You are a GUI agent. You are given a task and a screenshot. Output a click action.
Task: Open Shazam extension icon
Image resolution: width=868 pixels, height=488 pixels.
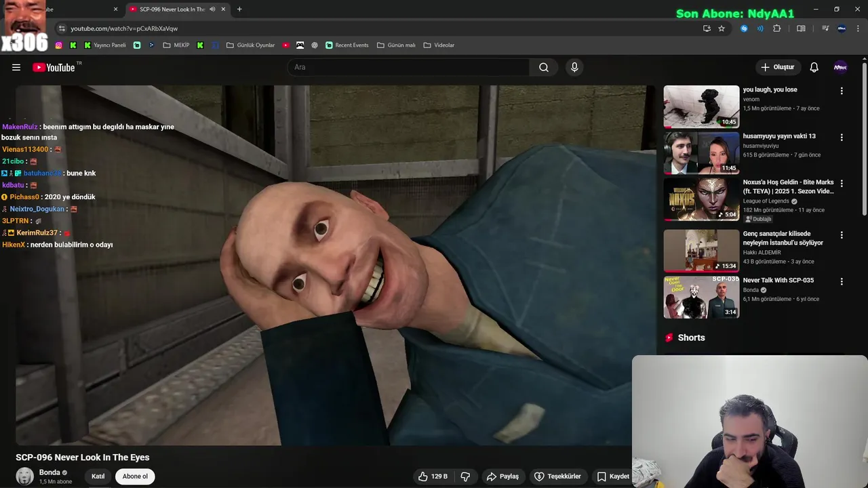[x=744, y=28]
